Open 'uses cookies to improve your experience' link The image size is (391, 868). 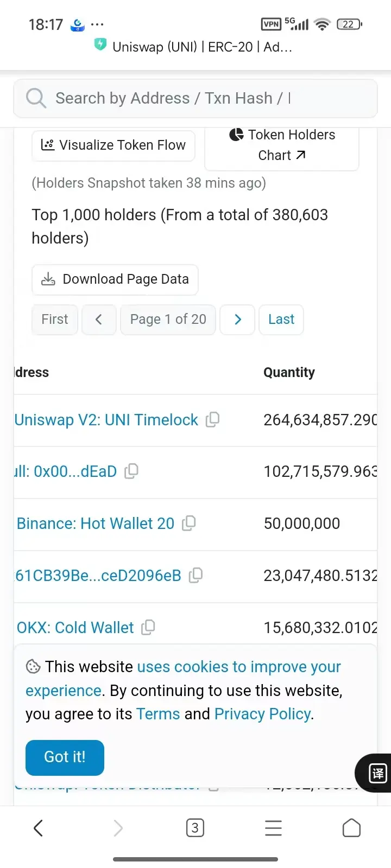(x=239, y=667)
